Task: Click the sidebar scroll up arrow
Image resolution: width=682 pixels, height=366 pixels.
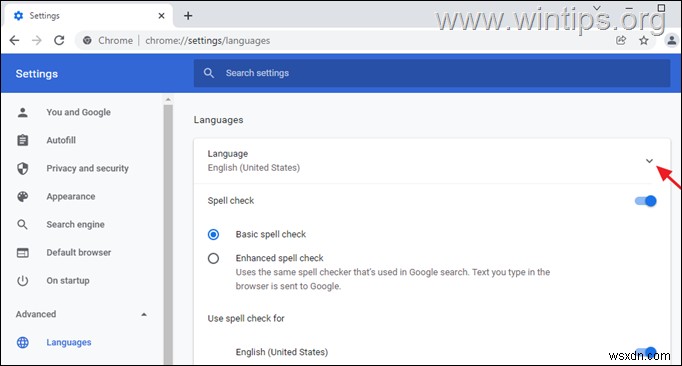Action: pos(168,100)
